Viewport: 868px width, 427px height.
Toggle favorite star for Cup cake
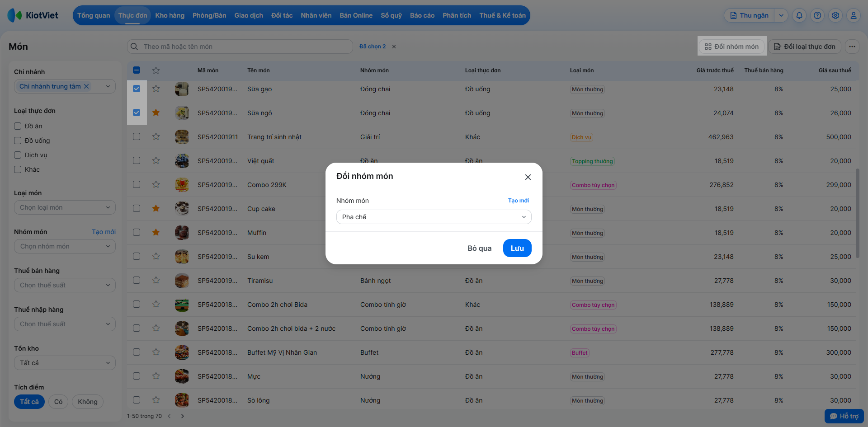point(156,208)
